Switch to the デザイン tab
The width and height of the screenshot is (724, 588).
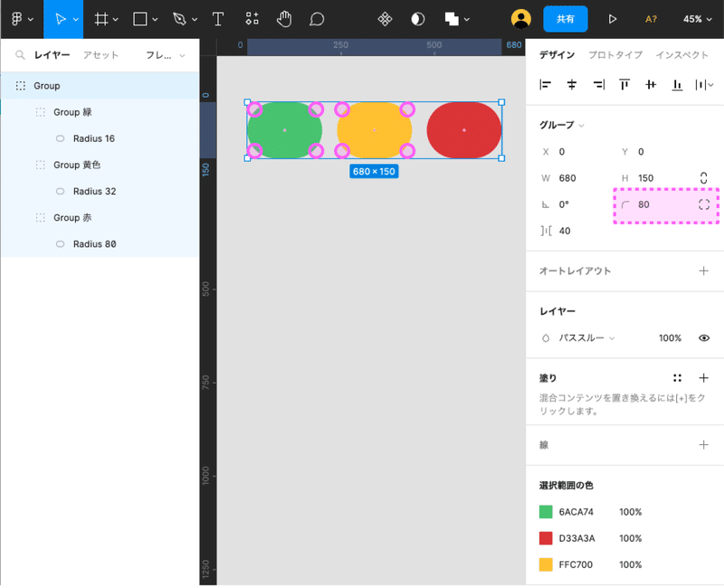[557, 55]
